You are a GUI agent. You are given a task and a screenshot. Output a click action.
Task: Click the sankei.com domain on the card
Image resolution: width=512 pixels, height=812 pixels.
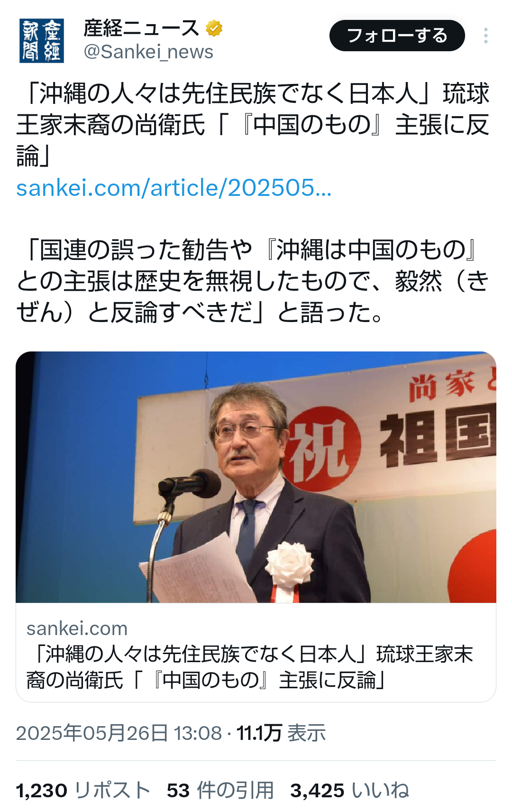(x=77, y=628)
